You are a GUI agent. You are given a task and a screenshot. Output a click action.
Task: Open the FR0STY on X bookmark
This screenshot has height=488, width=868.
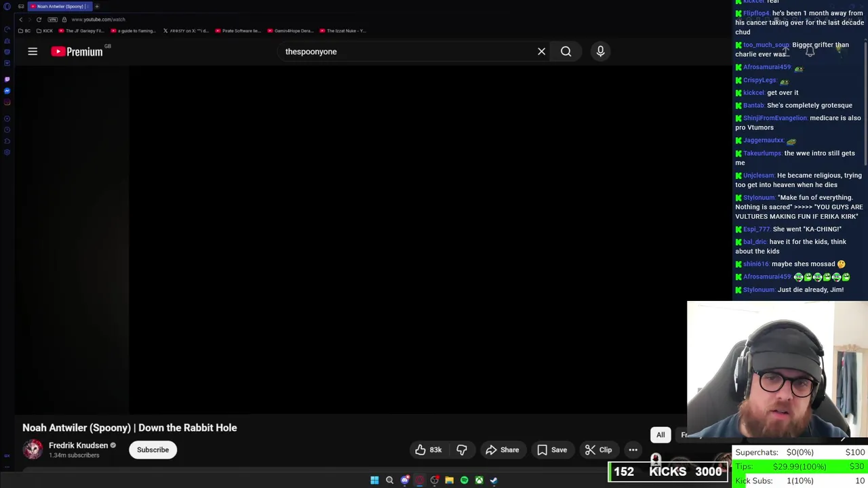pyautogui.click(x=186, y=30)
